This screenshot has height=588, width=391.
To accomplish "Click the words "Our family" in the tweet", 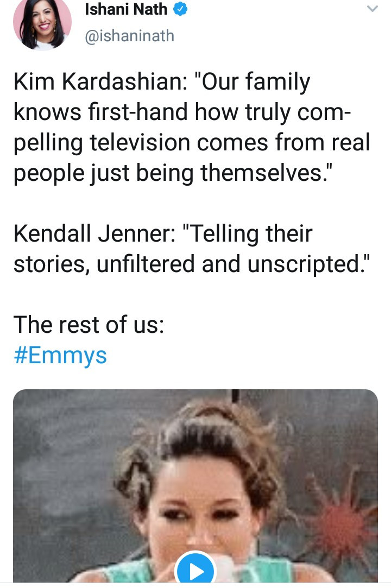I will (x=258, y=83).
